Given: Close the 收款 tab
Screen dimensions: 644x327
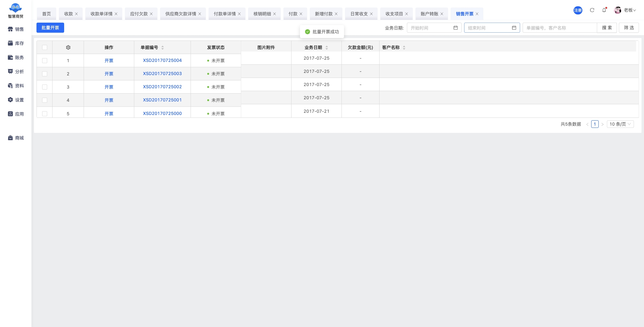Looking at the screenshot, I should coord(76,14).
